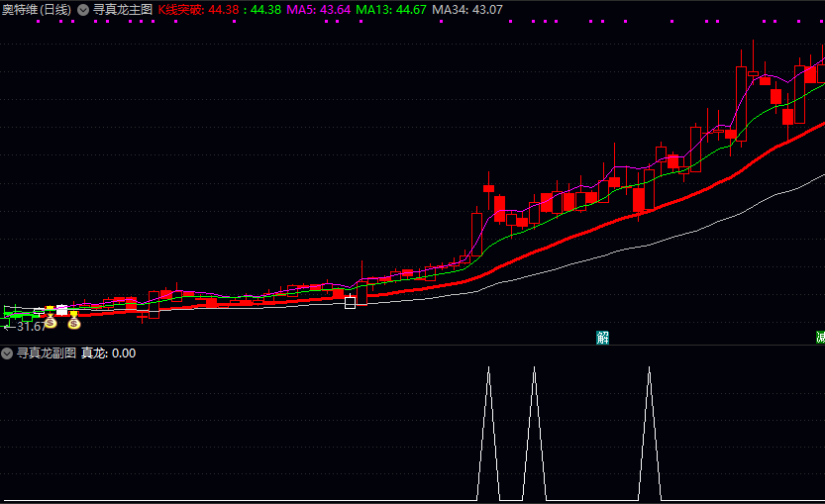This screenshot has height=504, width=825.
Task: Click the green 44.38 value
Action: pyautogui.click(x=265, y=10)
